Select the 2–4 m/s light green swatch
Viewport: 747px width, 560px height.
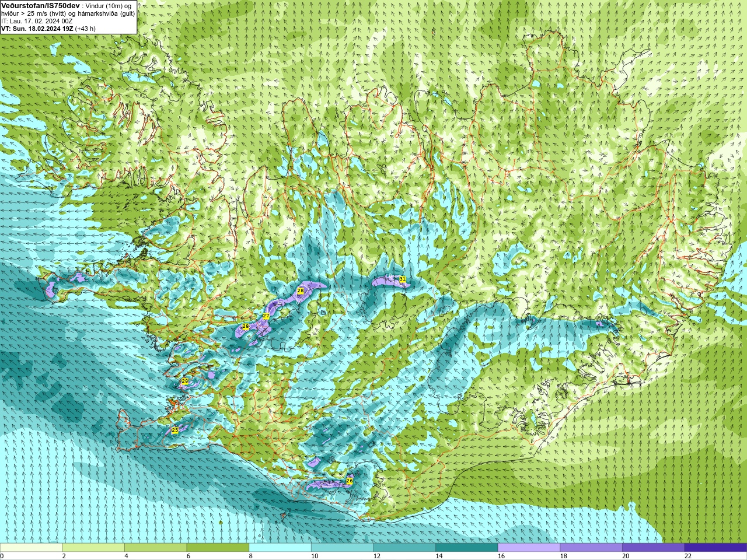[x=93, y=548]
